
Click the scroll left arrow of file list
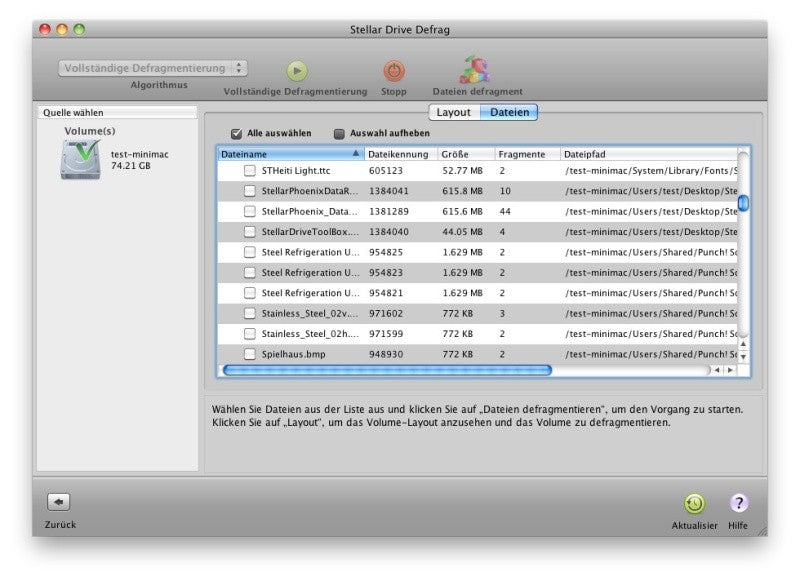coord(717,370)
